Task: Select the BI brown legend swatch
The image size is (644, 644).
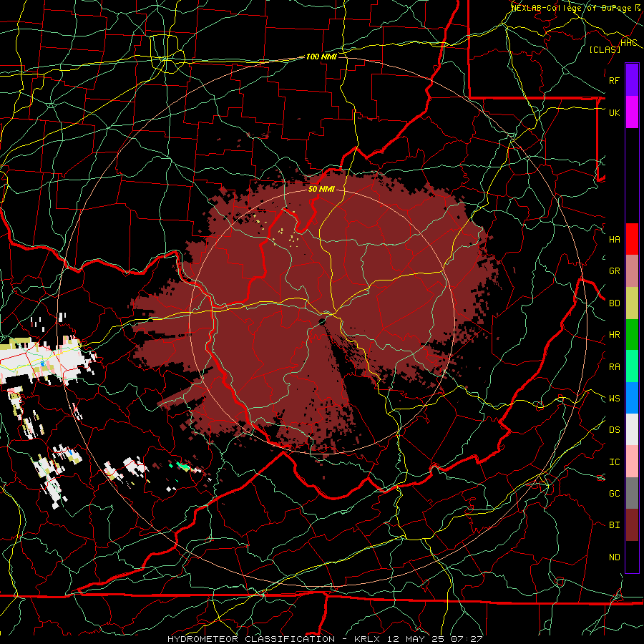Action: tap(632, 525)
